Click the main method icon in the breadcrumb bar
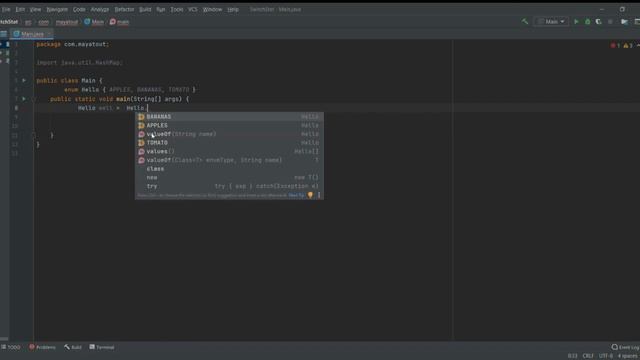 pyautogui.click(x=113, y=22)
